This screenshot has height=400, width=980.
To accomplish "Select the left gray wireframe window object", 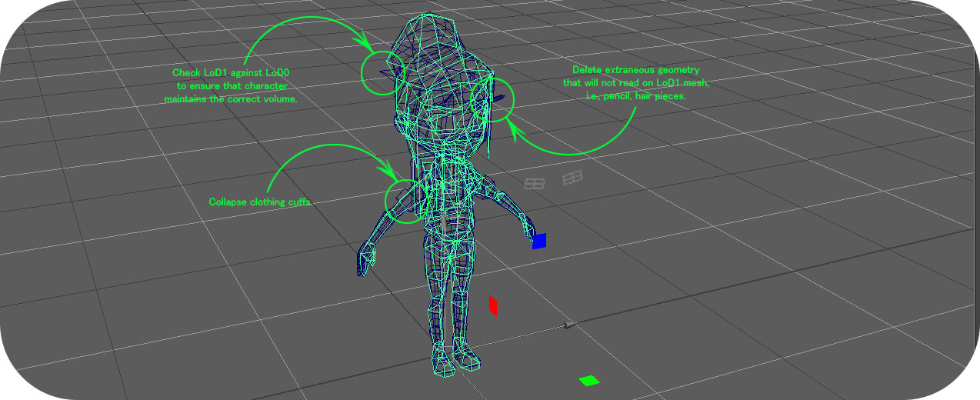I will point(535,183).
